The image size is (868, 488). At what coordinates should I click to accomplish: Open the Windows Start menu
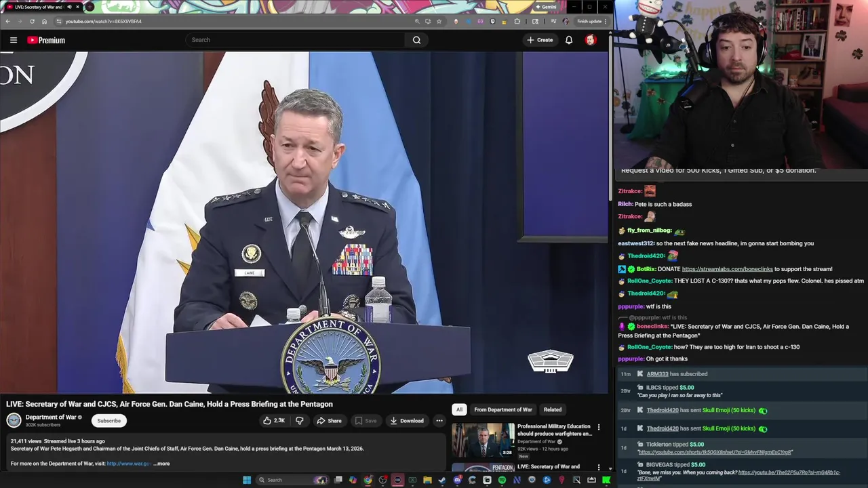point(247,480)
